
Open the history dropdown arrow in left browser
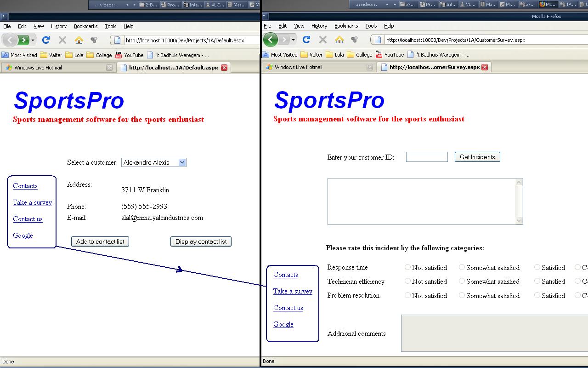[x=33, y=40]
